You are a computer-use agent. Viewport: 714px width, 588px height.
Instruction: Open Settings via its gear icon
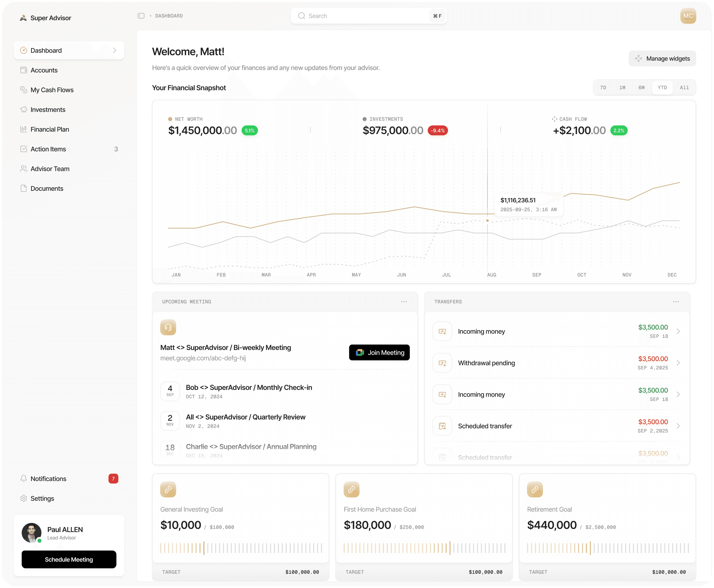[x=24, y=498]
